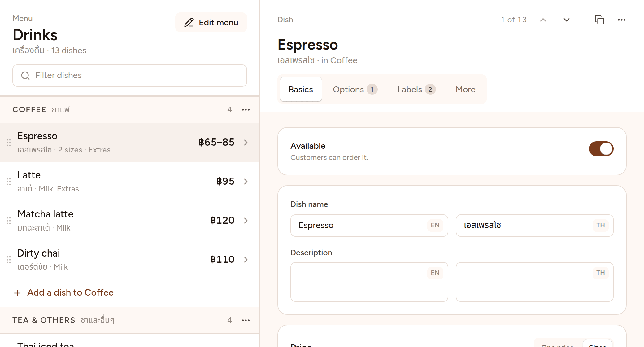Grab the Dirty chai row drag handle
The height and width of the screenshot is (347, 644).
(x=9, y=260)
